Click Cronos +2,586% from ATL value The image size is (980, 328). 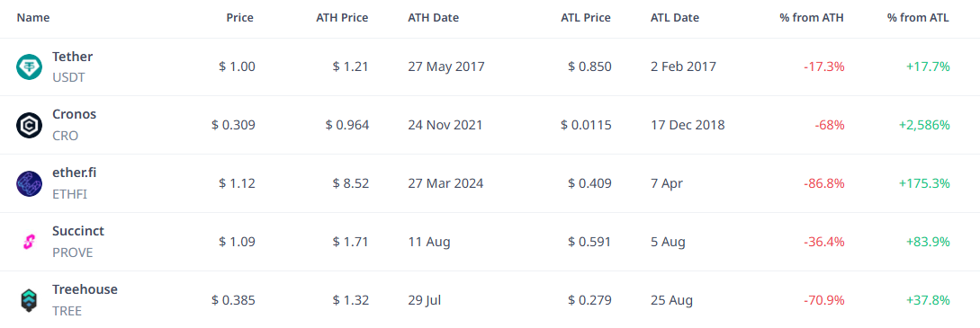[x=924, y=125]
